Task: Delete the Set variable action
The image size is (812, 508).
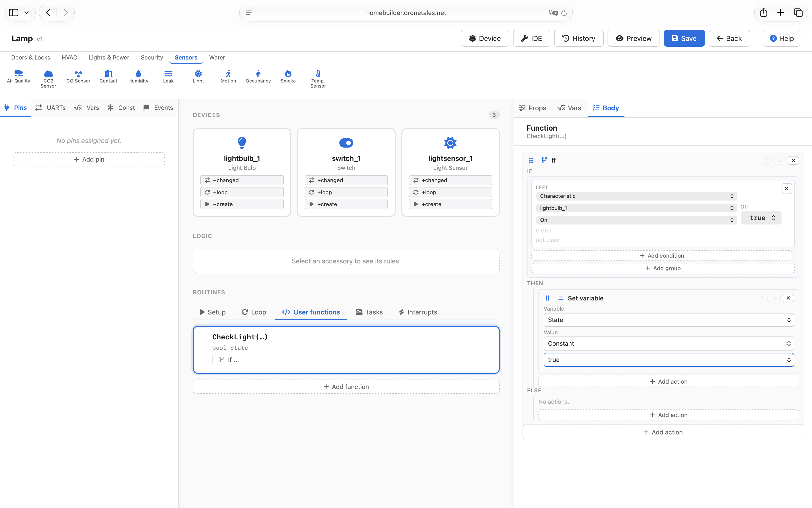Action: 789,298
